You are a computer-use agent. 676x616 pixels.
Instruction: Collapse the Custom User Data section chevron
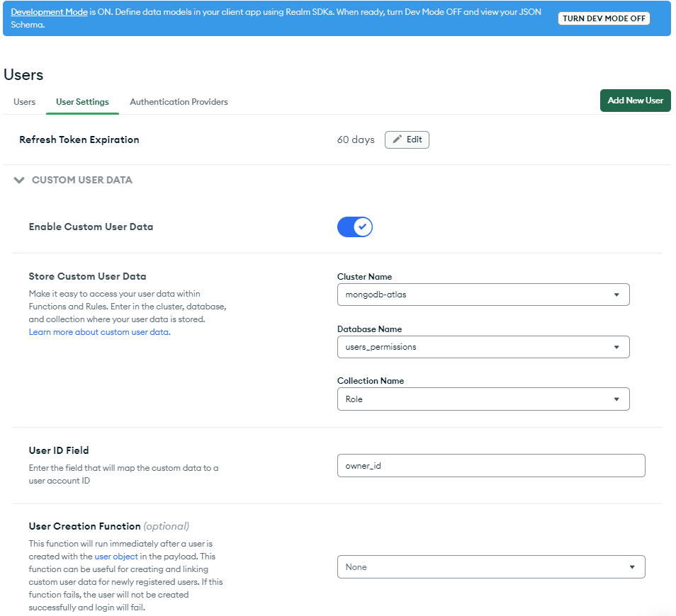pyautogui.click(x=20, y=181)
